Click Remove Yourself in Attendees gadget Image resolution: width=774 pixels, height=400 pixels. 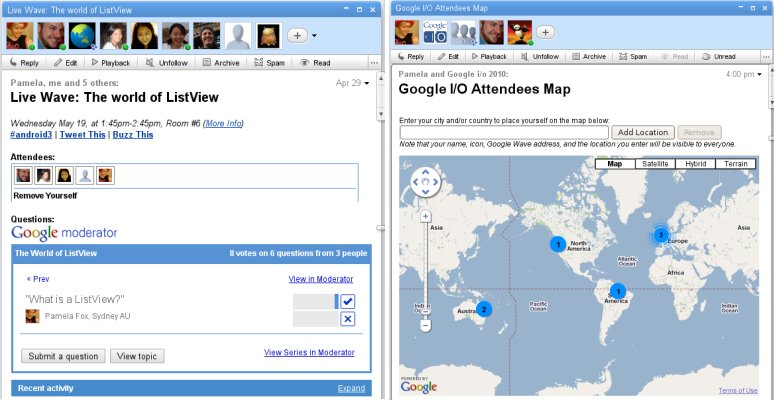click(x=45, y=196)
